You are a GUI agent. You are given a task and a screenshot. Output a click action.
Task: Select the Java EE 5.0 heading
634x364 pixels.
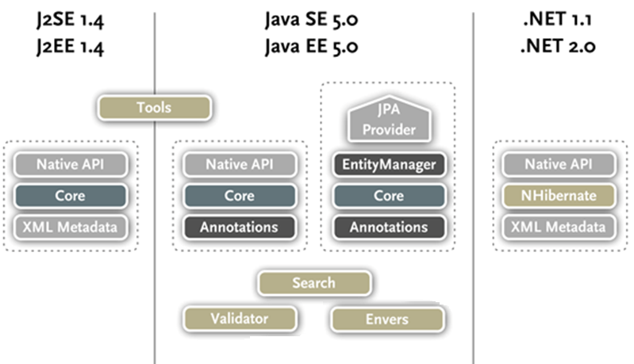[x=311, y=47]
